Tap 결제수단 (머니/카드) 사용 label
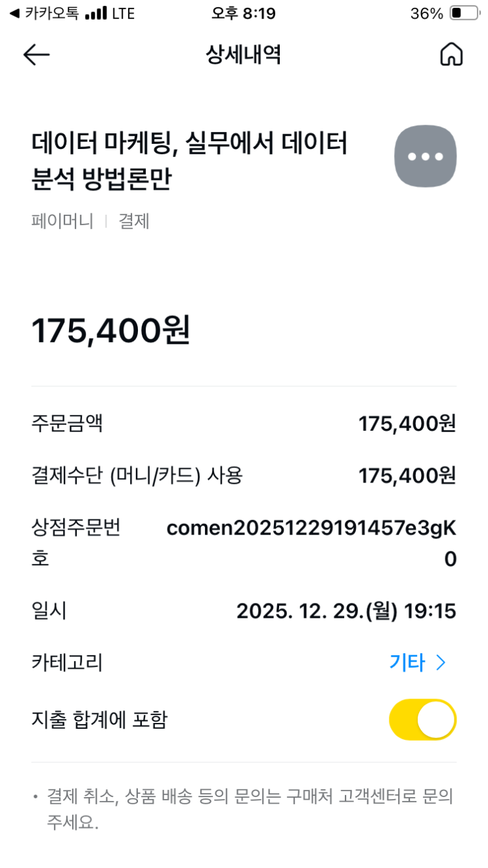Viewport: 488px width, 868px height. 137,475
